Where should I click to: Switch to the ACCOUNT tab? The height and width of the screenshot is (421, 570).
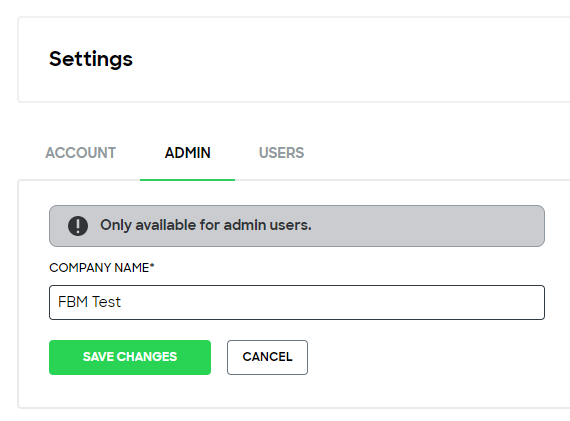click(x=81, y=153)
